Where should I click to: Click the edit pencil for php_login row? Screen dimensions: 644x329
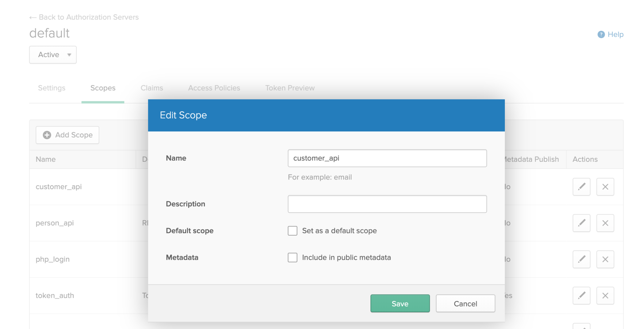(x=581, y=259)
